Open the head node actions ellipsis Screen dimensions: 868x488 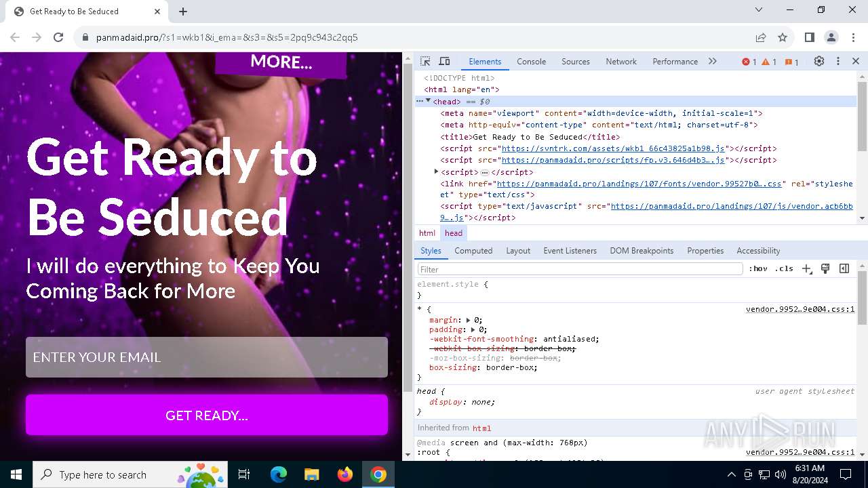(420, 101)
